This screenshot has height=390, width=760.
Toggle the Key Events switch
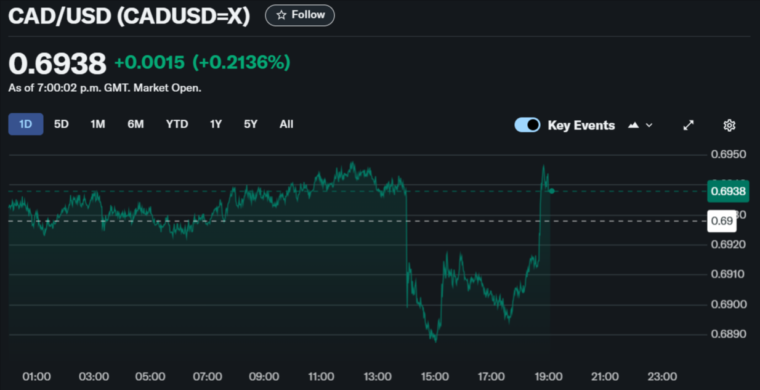pyautogui.click(x=527, y=125)
